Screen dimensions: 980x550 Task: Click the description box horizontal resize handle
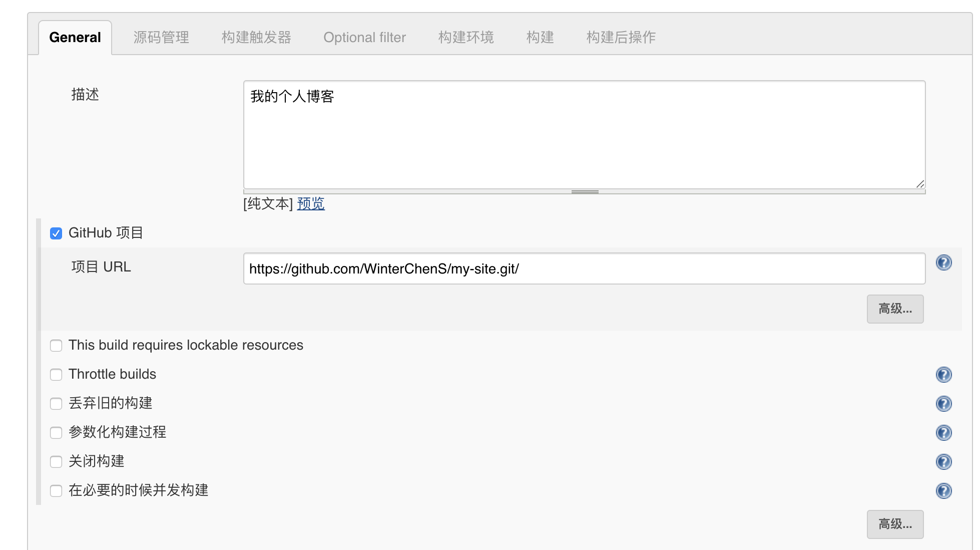585,192
